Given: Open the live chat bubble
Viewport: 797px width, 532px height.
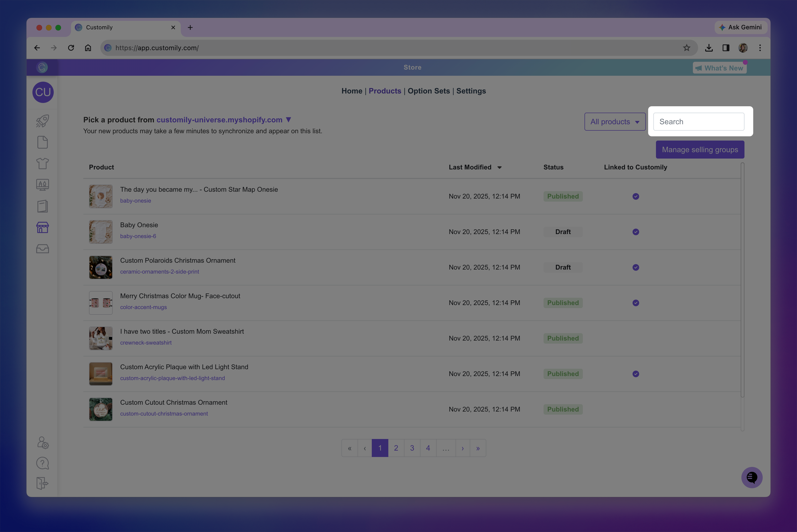Looking at the screenshot, I should click(752, 477).
